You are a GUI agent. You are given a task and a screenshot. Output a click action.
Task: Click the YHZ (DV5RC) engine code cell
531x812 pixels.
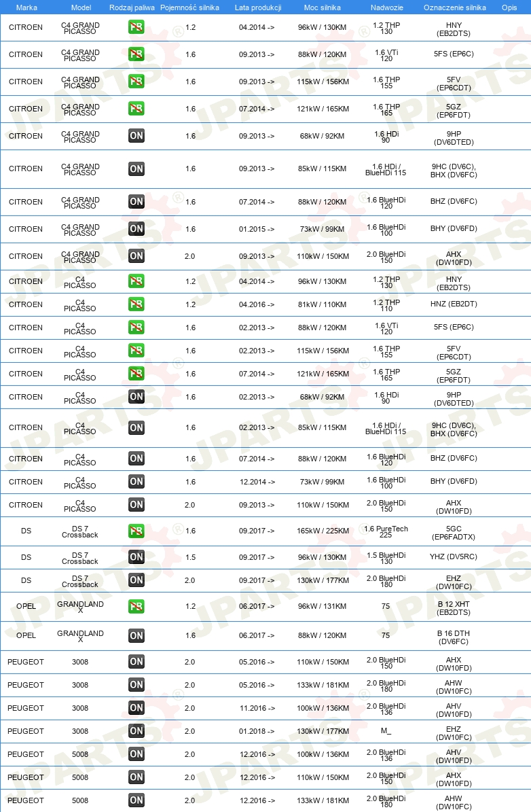(x=454, y=557)
